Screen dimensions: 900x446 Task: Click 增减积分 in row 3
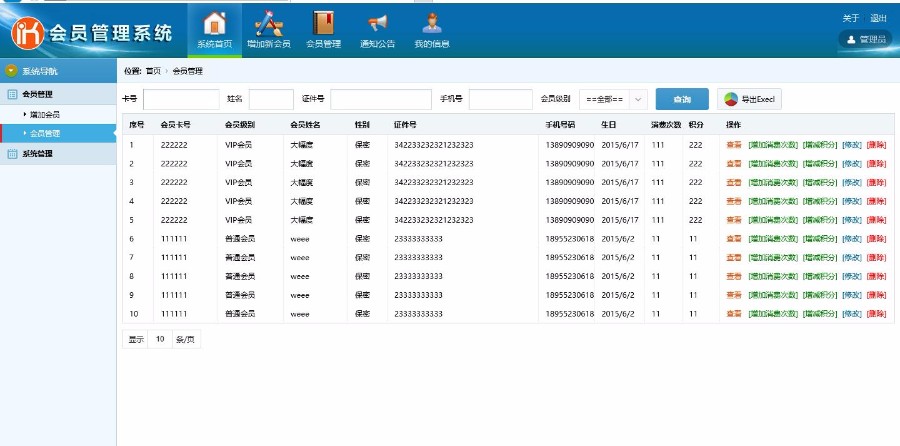click(820, 183)
